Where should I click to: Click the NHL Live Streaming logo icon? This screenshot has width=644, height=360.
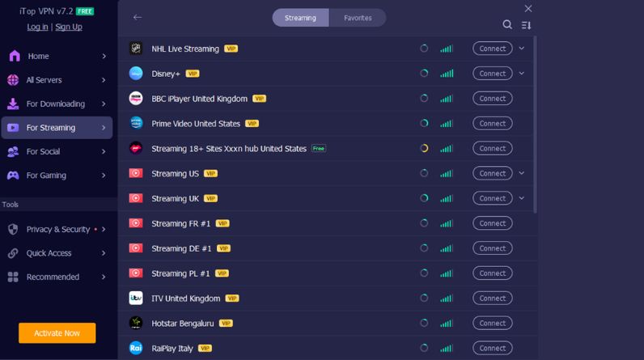[x=136, y=49]
